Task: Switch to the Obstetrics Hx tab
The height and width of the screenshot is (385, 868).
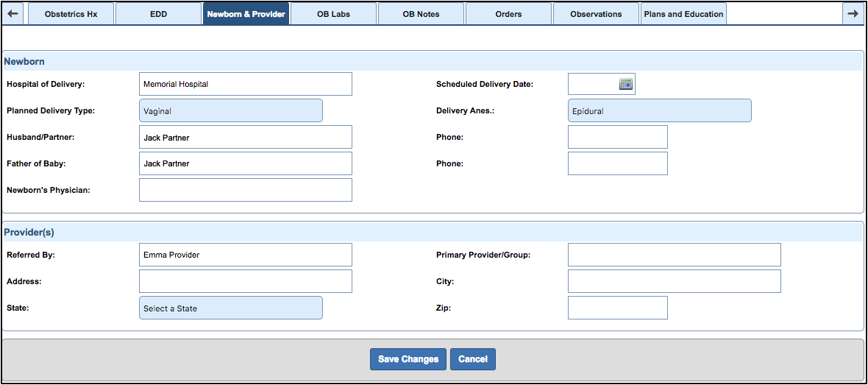Action: 71,14
